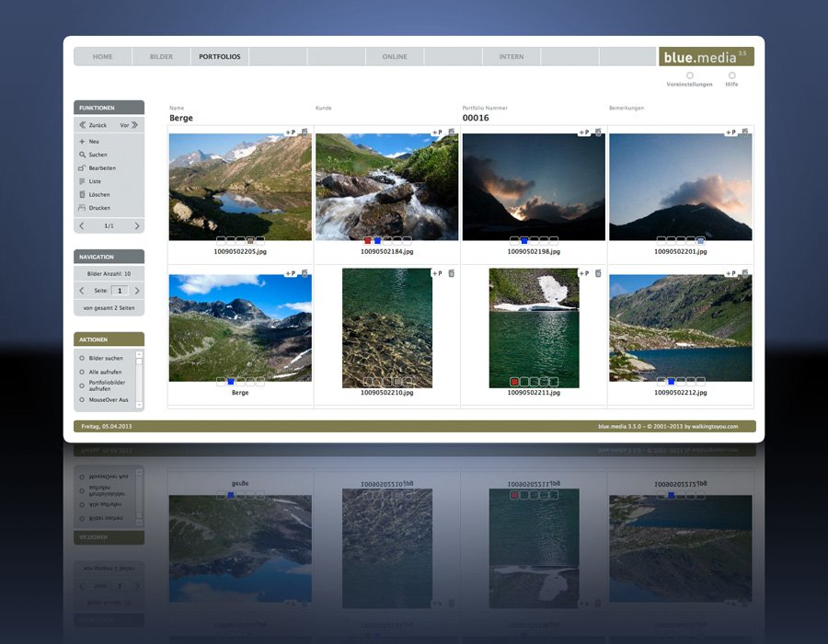This screenshot has height=644, width=828.
Task: Click the 10090502198.jpg file name
Action: (534, 252)
